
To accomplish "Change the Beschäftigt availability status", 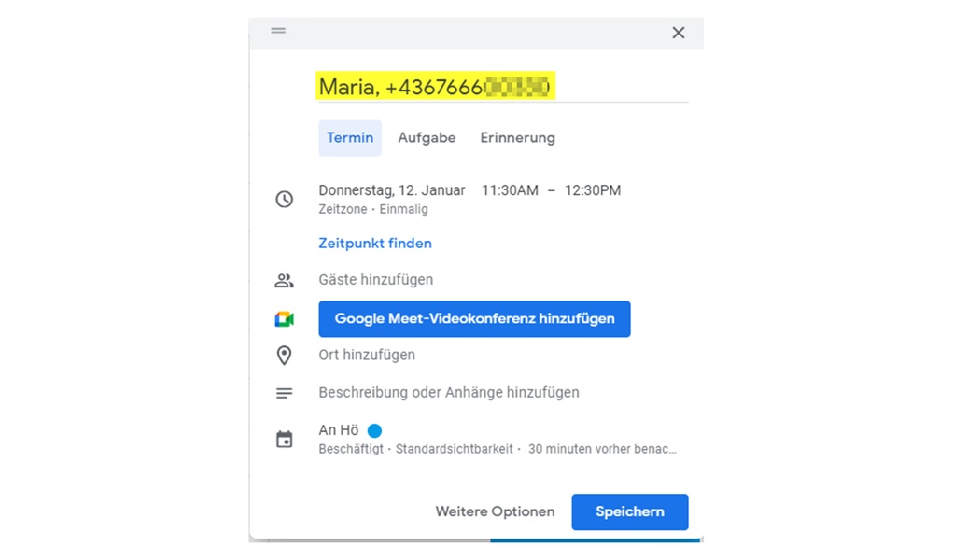I will coord(351,449).
